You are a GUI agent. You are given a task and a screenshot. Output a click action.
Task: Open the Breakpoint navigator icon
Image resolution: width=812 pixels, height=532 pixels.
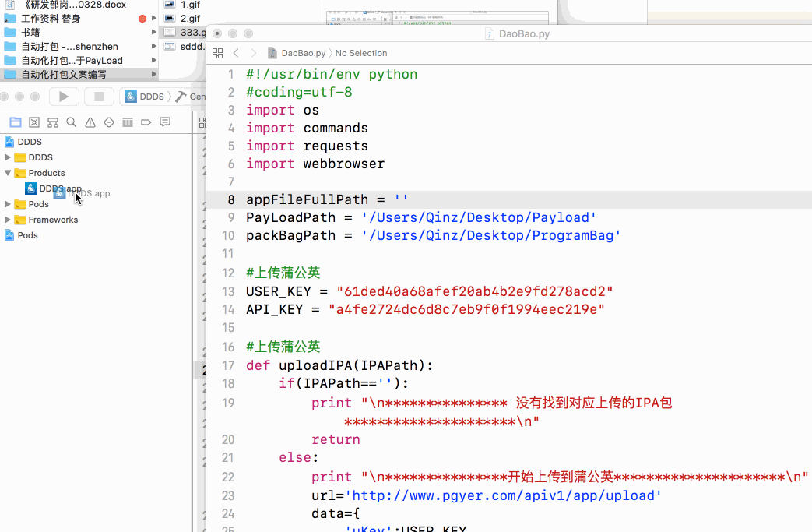pos(146,122)
